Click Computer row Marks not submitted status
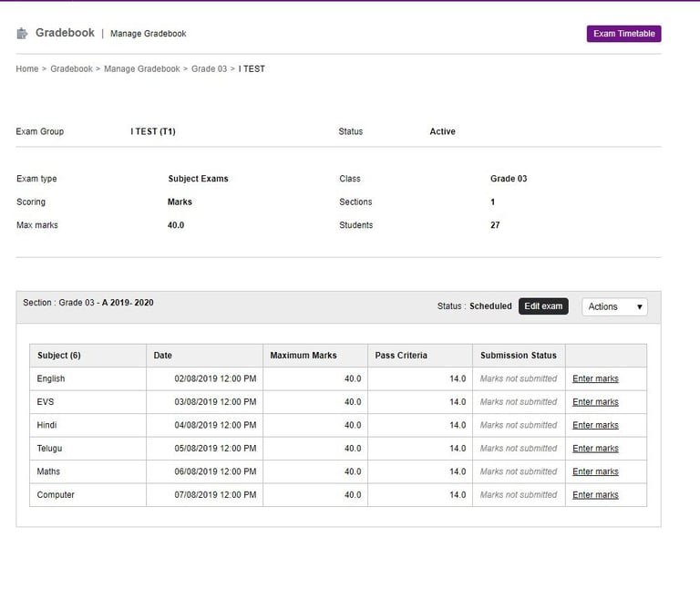Image resolution: width=700 pixels, height=590 pixels. pos(519,495)
